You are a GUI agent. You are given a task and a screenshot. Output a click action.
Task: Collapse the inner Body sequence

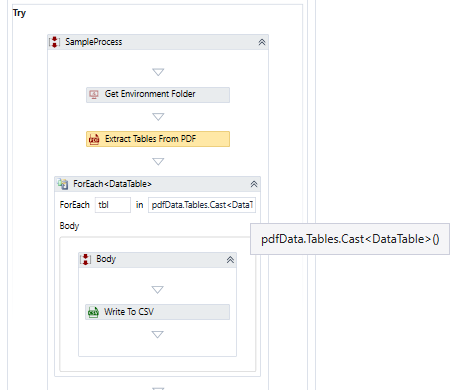pyautogui.click(x=230, y=260)
